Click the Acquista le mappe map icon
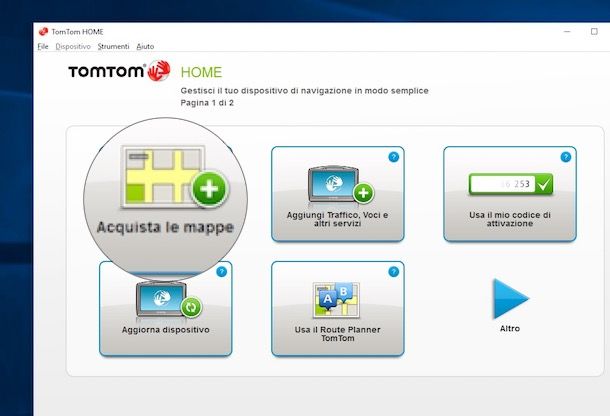This screenshot has height=416, width=610. tap(174, 177)
